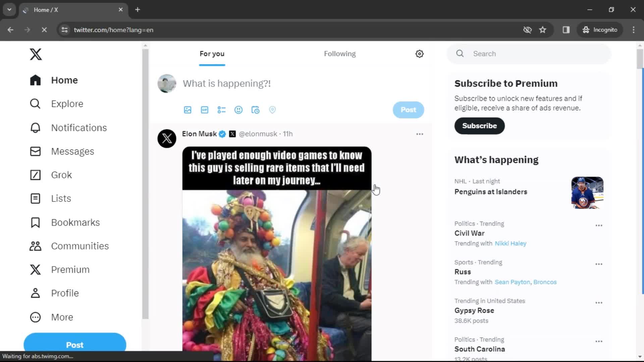
Task: Open Explore section
Action: (66, 104)
